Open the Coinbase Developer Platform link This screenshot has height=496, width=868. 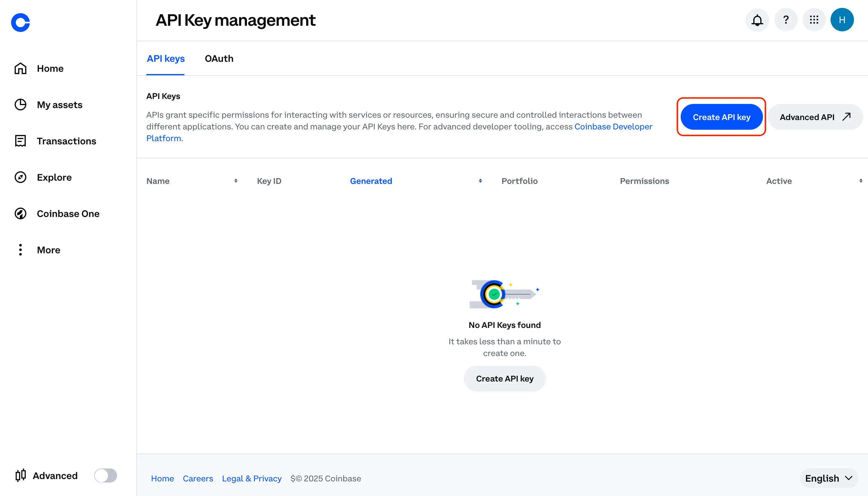pyautogui.click(x=613, y=127)
